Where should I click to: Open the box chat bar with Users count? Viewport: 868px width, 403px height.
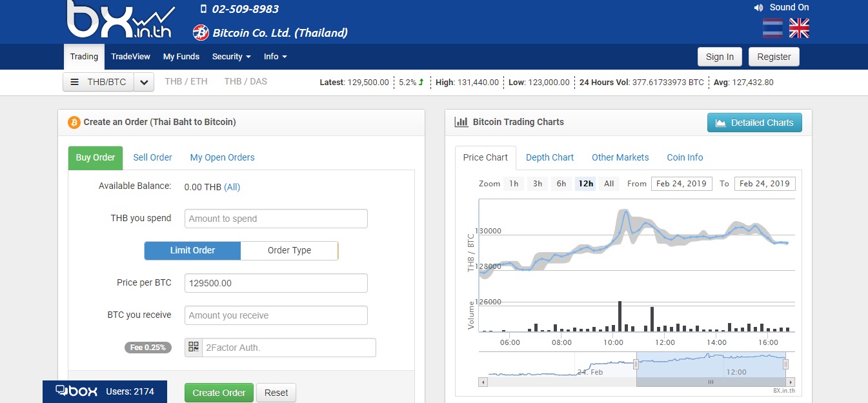pyautogui.click(x=105, y=391)
